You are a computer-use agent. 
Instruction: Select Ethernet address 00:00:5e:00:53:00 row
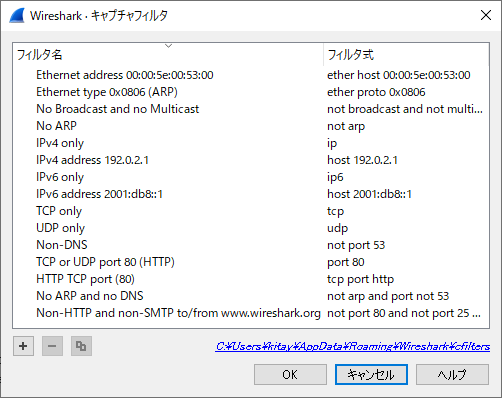(x=125, y=75)
